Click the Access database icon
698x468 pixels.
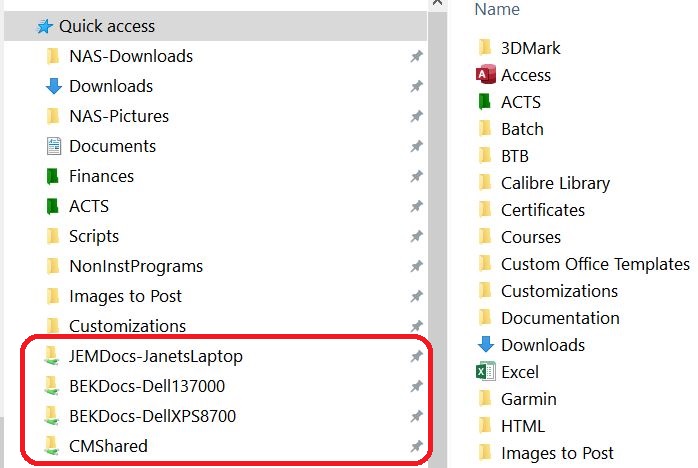[486, 75]
